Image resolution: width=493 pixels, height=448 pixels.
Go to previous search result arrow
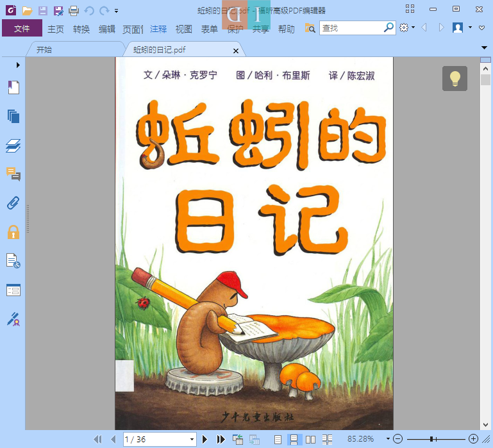point(424,28)
